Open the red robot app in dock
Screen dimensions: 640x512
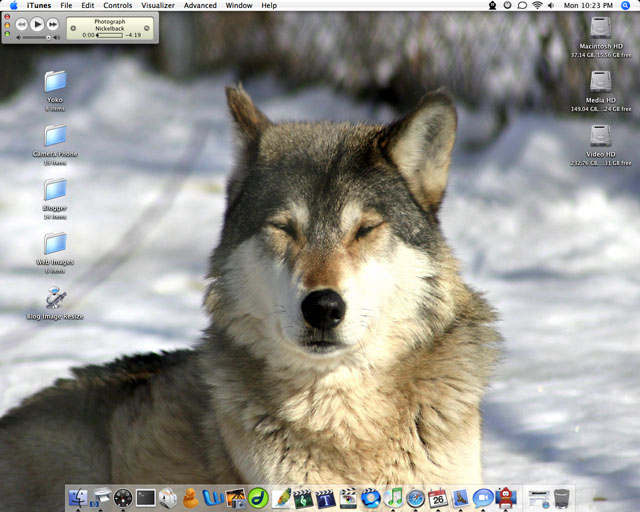(506, 498)
